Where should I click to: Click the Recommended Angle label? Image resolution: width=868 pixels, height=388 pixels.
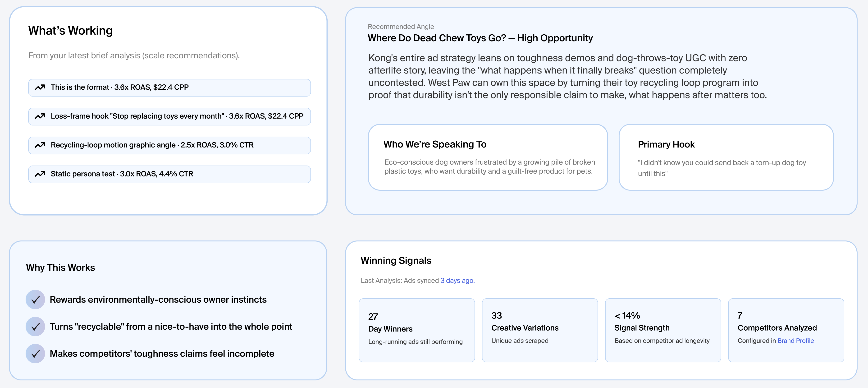(x=401, y=27)
